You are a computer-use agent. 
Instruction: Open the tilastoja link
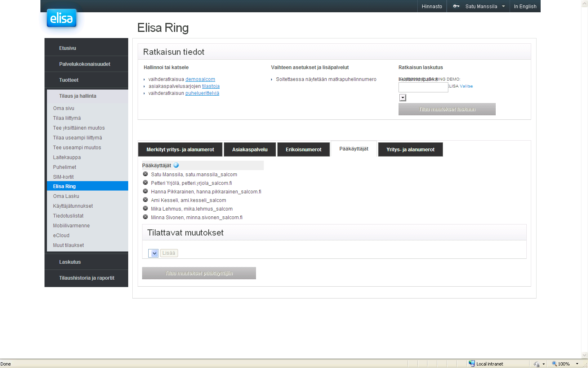[211, 86]
